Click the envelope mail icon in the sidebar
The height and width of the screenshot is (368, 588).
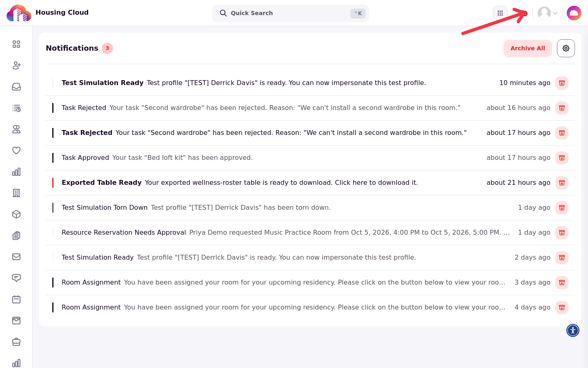16,257
